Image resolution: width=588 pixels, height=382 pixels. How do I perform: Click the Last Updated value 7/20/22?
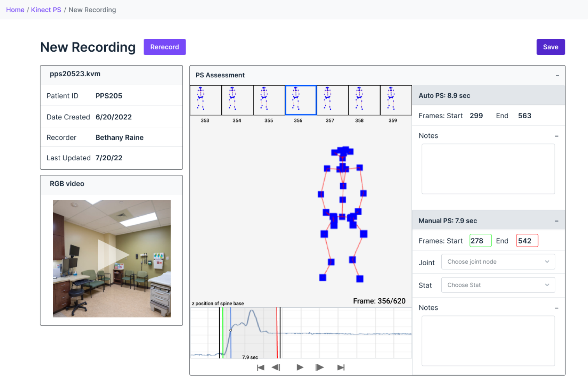(x=109, y=158)
